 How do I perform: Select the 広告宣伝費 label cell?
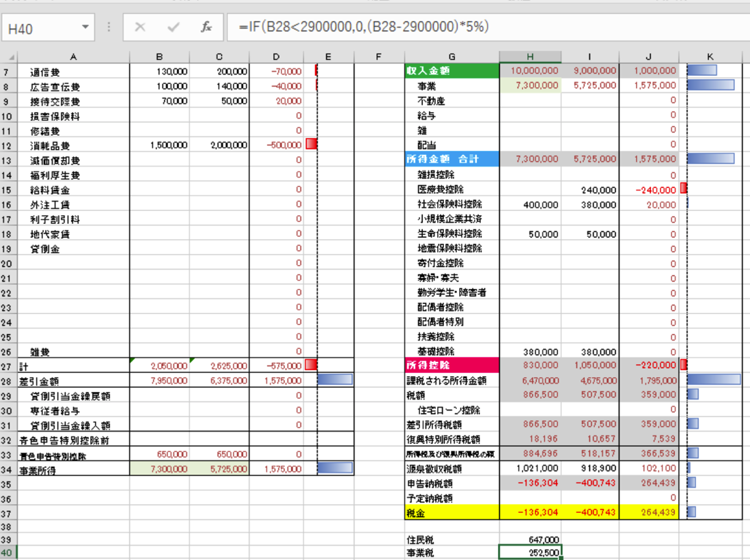[x=73, y=87]
